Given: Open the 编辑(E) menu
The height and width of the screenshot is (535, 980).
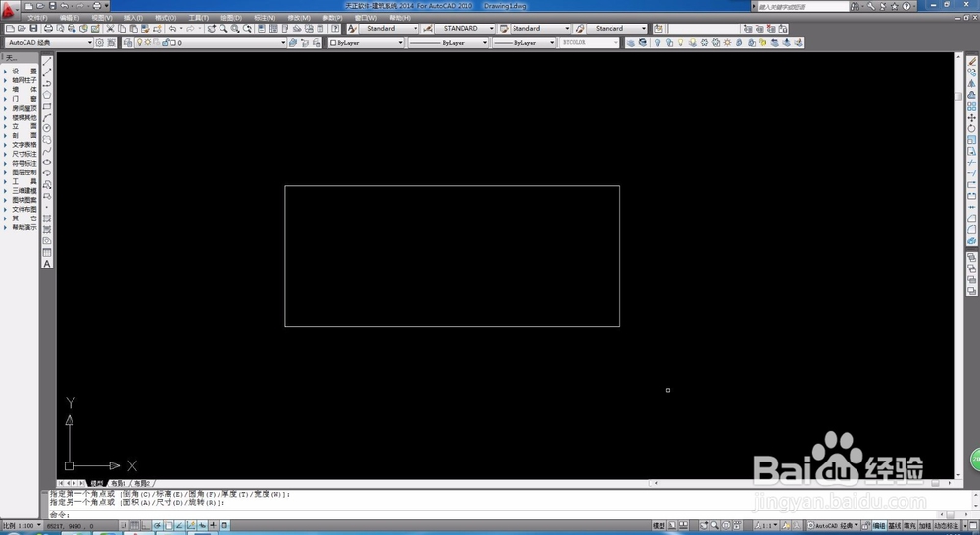Looking at the screenshot, I should (x=70, y=18).
